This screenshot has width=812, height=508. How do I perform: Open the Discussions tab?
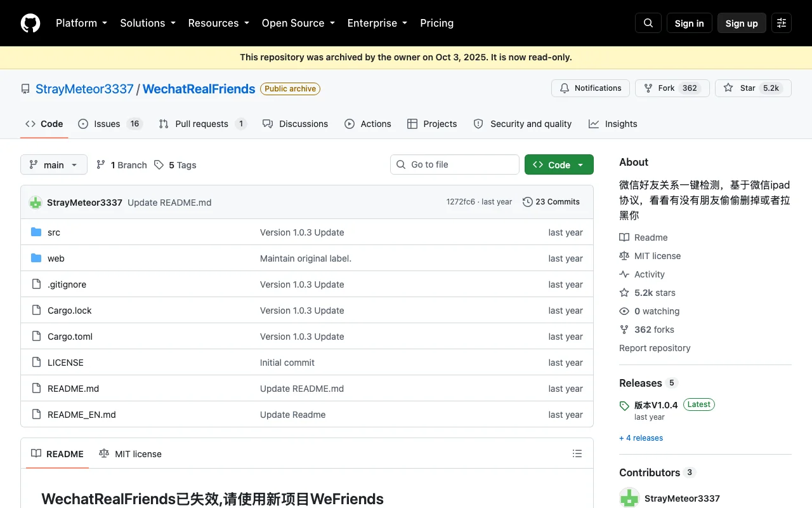pyautogui.click(x=296, y=124)
